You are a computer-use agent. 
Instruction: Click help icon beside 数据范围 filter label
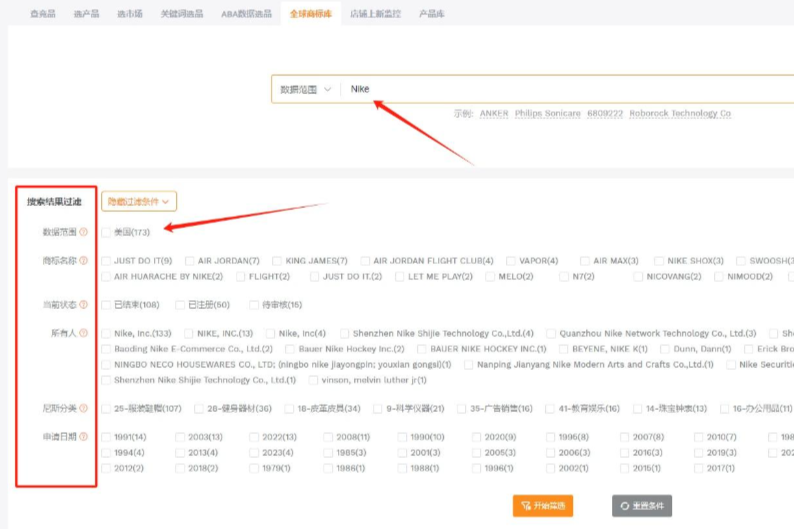pyautogui.click(x=84, y=232)
